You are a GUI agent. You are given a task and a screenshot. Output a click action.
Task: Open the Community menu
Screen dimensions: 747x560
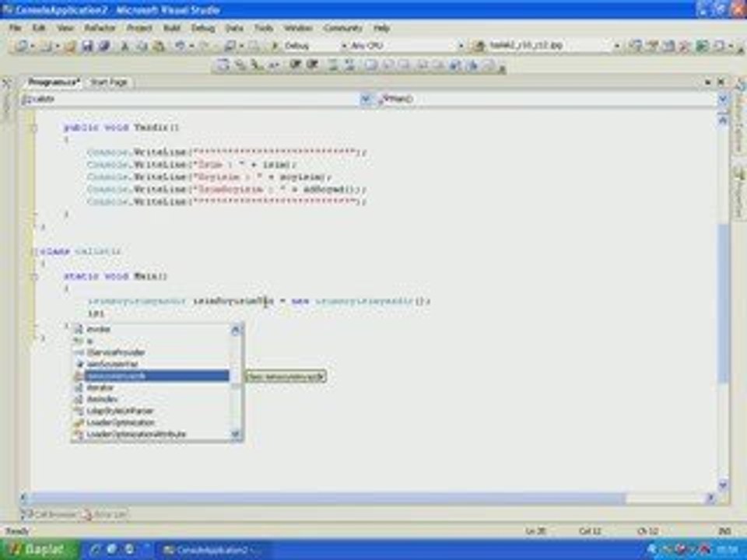click(342, 28)
